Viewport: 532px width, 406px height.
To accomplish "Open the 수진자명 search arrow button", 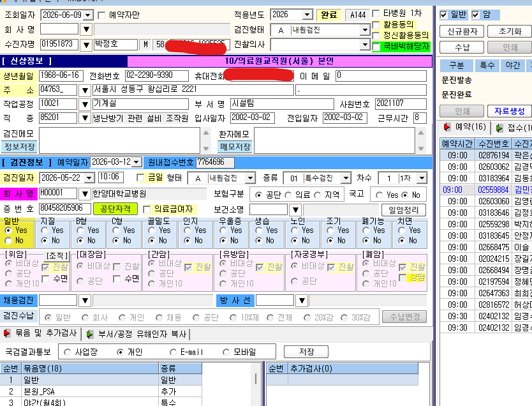I will coord(86,45).
